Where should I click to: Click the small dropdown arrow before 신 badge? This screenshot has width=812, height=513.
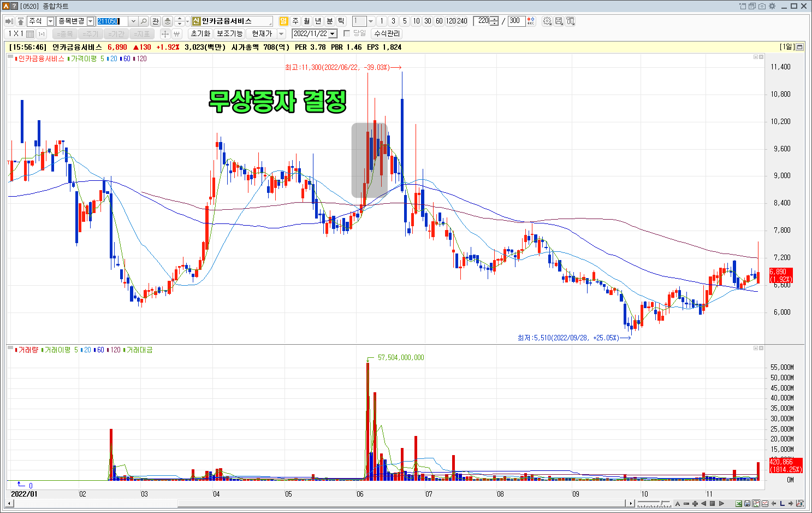pyautogui.click(x=187, y=21)
